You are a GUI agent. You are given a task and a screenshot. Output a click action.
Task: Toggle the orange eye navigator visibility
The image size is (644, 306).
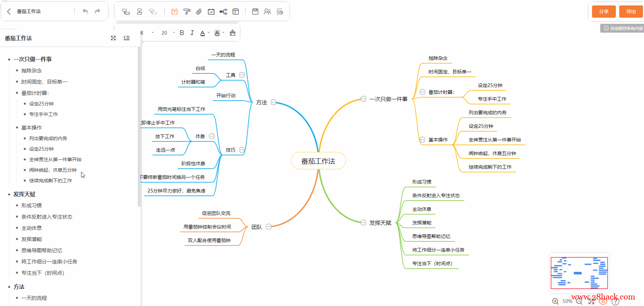[603, 301]
